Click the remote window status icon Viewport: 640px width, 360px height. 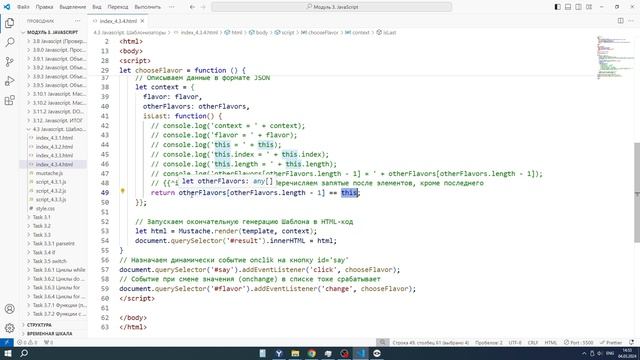[7, 342]
